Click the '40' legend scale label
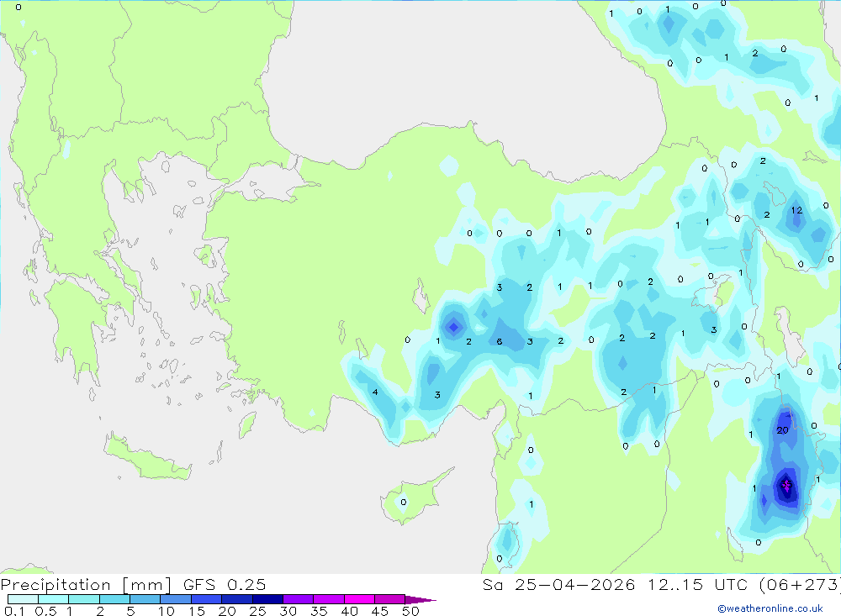Screen dimensions: 841x616 pyautogui.click(x=349, y=611)
